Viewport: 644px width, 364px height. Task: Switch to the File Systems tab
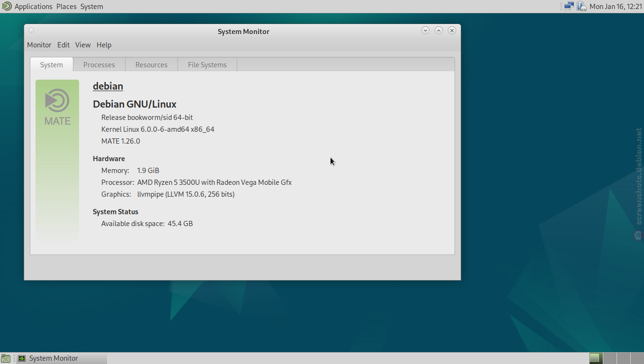pos(207,65)
